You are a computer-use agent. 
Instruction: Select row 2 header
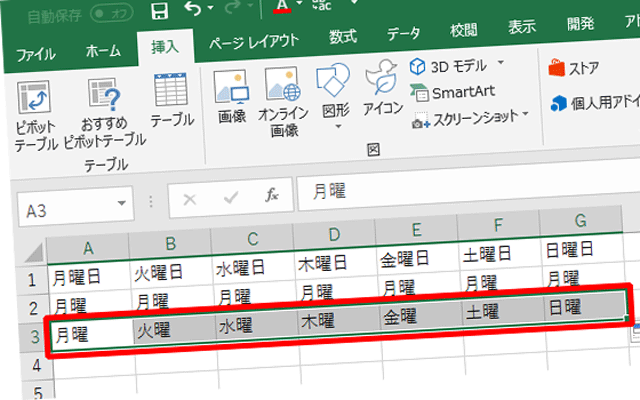point(33,308)
